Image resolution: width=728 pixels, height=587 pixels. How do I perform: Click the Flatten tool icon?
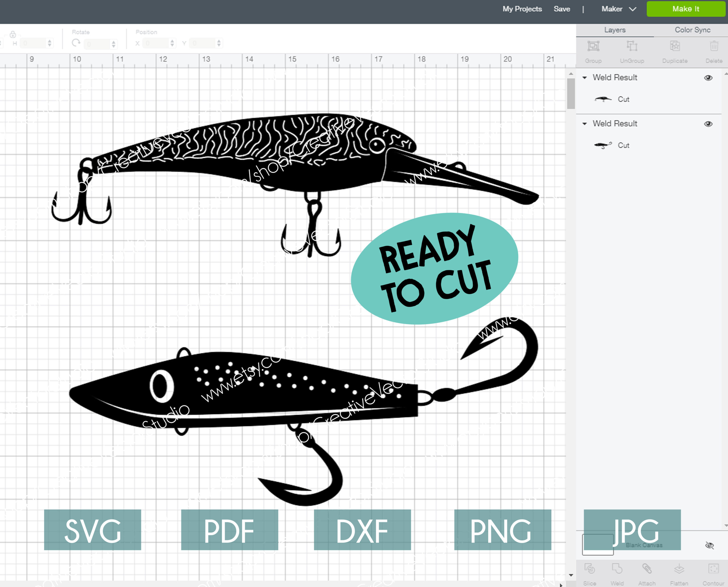(x=679, y=569)
